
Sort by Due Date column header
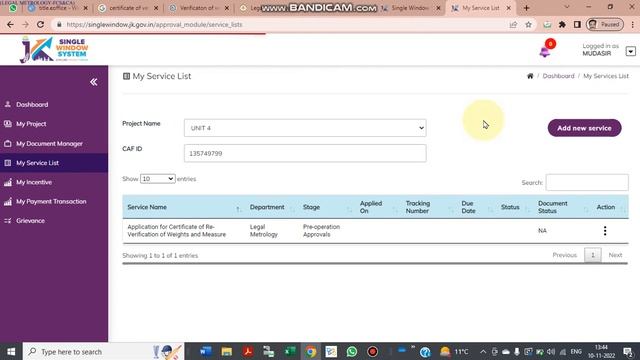tap(476, 207)
